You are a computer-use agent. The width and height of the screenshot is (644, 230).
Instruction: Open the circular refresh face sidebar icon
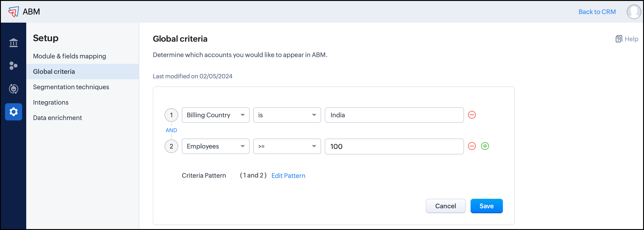click(x=14, y=89)
